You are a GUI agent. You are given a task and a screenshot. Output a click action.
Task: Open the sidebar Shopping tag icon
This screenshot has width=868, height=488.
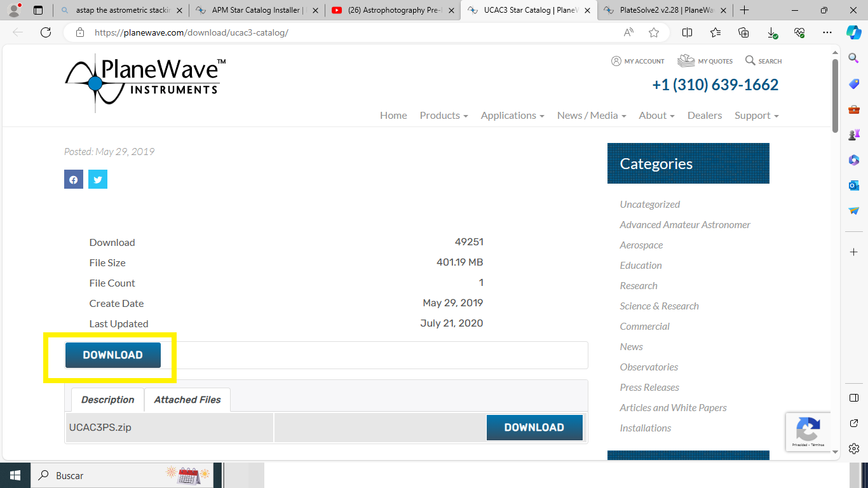pos(854,84)
